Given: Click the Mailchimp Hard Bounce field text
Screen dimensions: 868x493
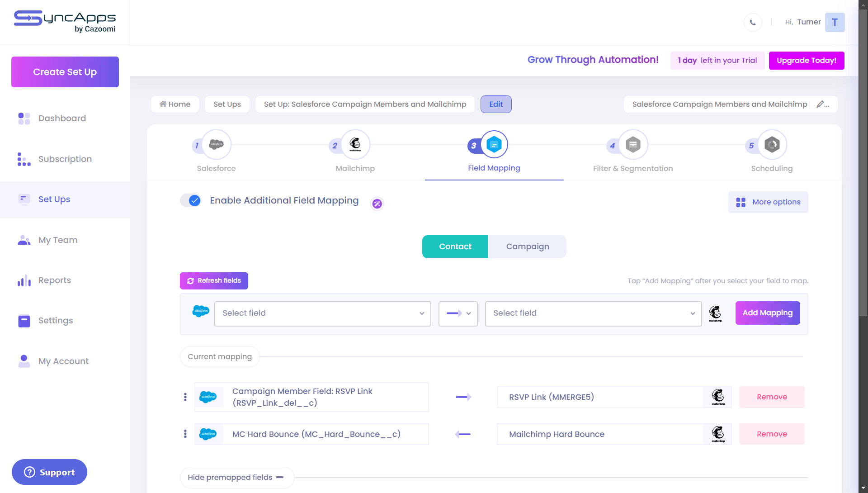Looking at the screenshot, I should tap(557, 434).
